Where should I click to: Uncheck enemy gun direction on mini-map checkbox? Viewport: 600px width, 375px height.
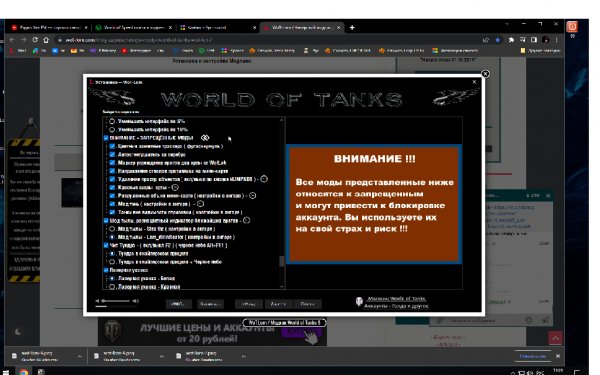112,171
